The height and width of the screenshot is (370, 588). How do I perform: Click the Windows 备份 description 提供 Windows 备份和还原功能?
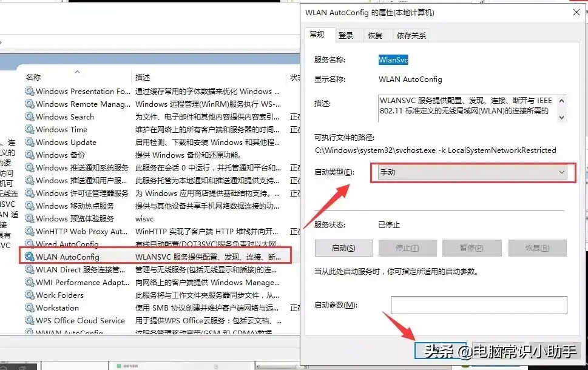coord(188,155)
